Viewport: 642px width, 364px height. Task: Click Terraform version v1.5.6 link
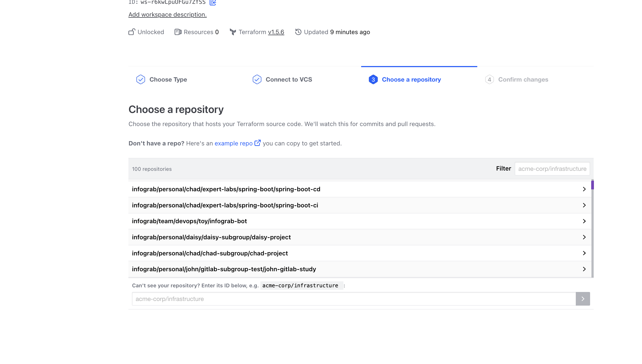pyautogui.click(x=276, y=32)
